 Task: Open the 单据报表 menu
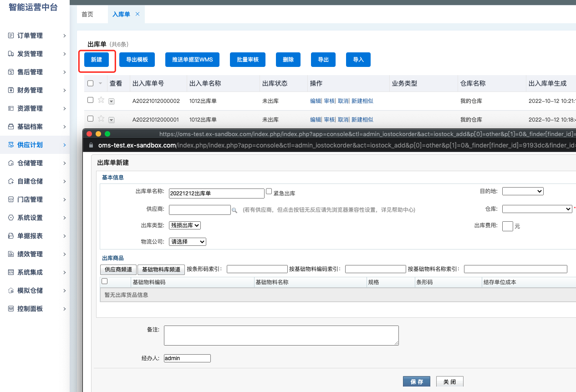point(35,236)
